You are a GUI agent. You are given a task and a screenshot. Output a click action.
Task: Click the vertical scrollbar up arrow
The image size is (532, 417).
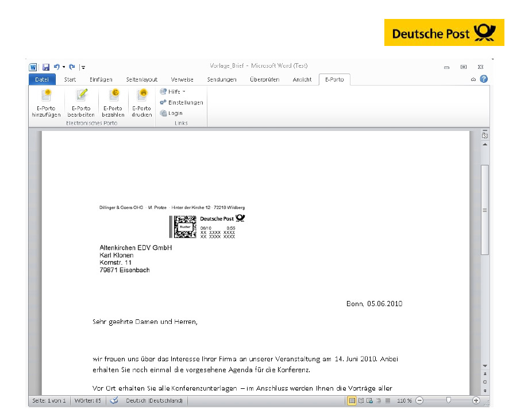(x=485, y=145)
